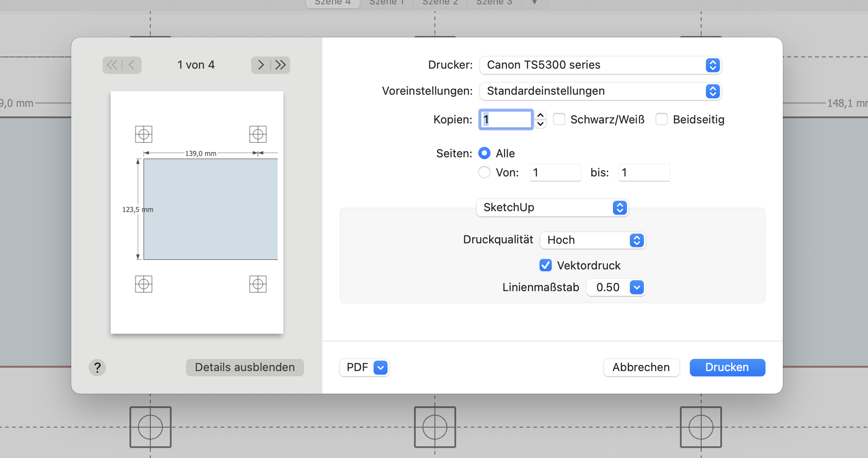Enable the Beidseitig checkbox

[x=662, y=119]
